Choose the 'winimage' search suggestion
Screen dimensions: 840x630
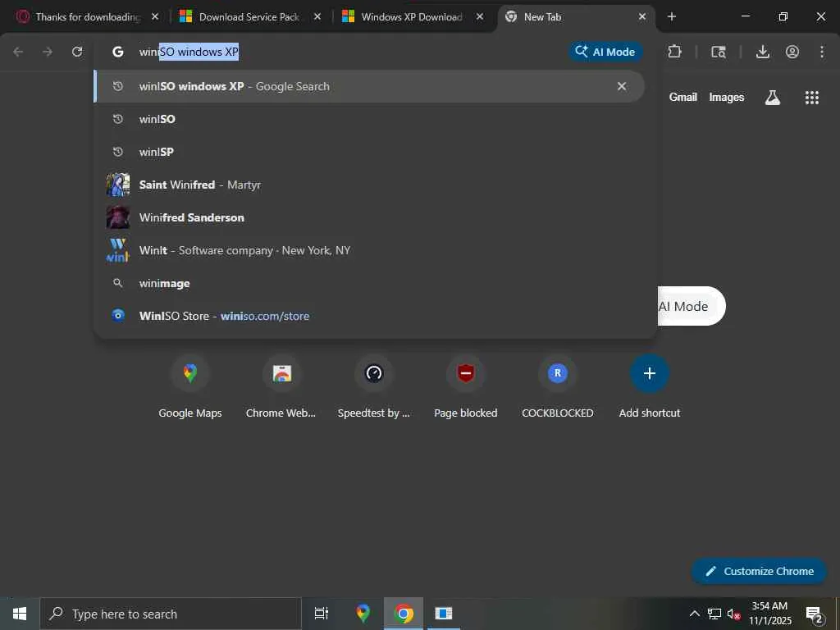click(x=369, y=283)
